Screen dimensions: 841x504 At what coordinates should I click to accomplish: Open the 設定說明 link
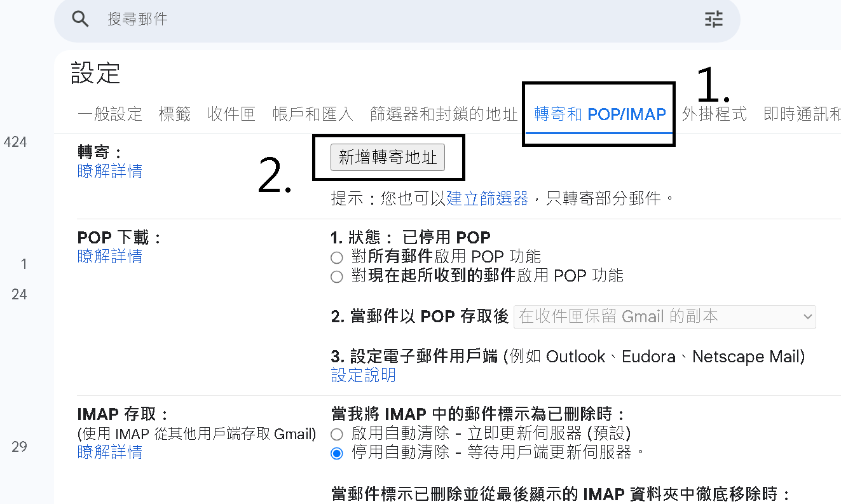[364, 375]
